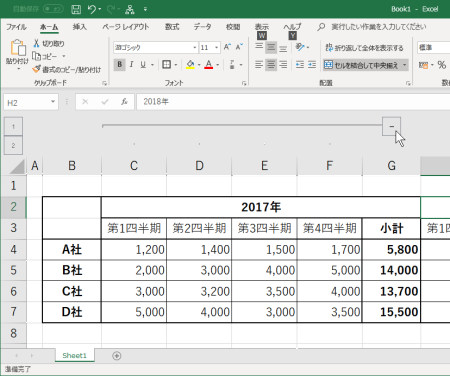Image resolution: width=450 pixels, height=376 pixels.
Task: Switch to the データ tab
Action: tap(202, 27)
